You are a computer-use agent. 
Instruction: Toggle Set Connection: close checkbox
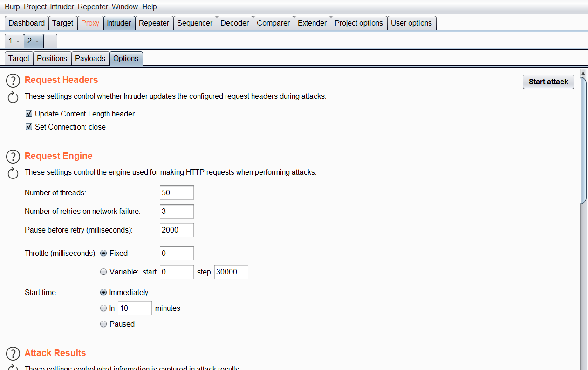coord(29,127)
